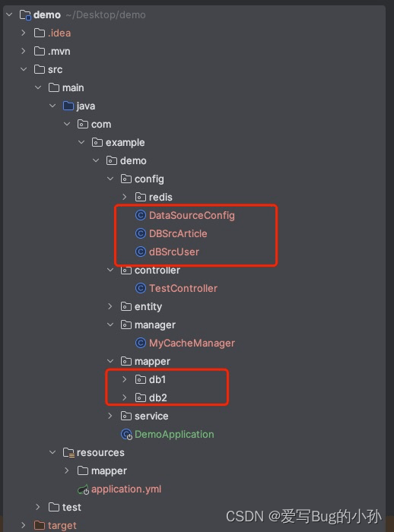The width and height of the screenshot is (394, 532).
Task: Expand the db2 mapper package
Action: [x=124, y=397]
